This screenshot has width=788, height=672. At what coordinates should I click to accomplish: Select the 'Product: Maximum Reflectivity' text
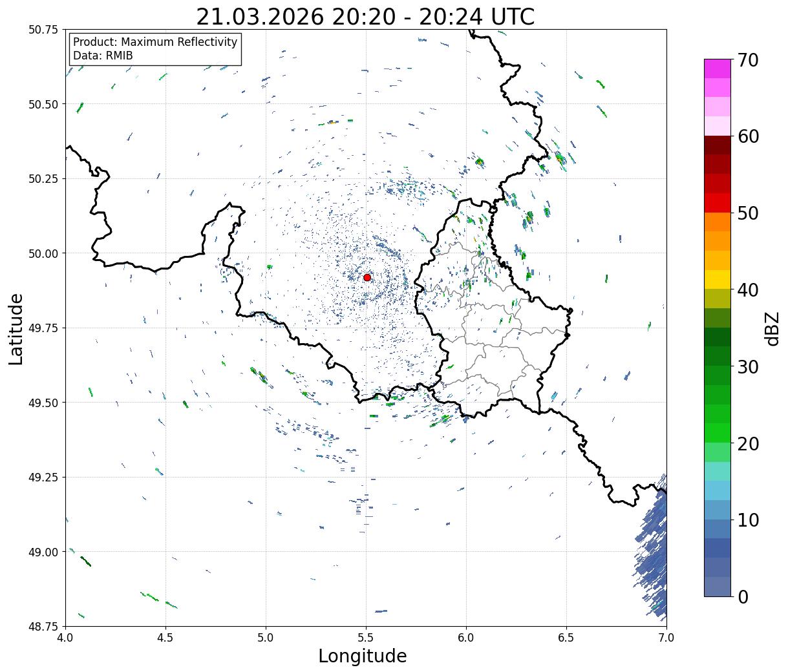155,42
